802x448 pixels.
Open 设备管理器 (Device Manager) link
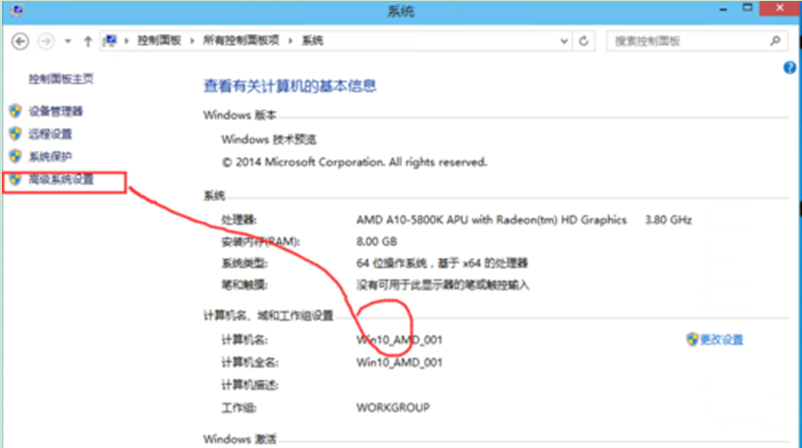pos(55,111)
